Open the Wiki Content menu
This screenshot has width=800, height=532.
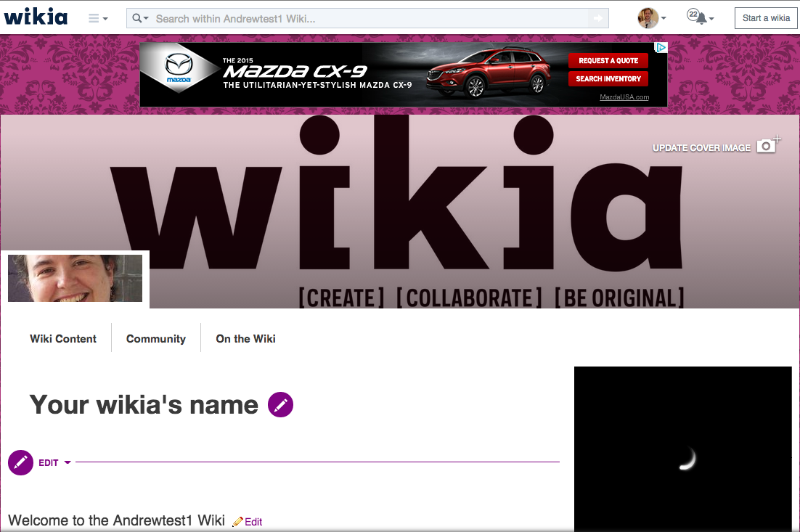[63, 339]
